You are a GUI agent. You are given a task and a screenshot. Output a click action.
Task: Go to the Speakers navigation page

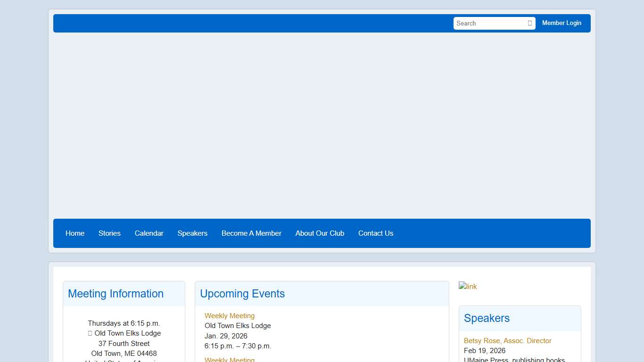click(x=192, y=233)
